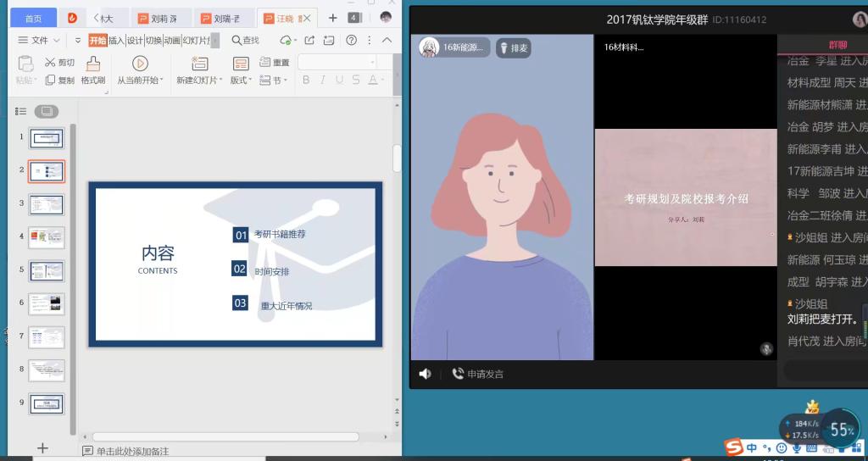Open the File (文件) menu dropdown

point(39,40)
